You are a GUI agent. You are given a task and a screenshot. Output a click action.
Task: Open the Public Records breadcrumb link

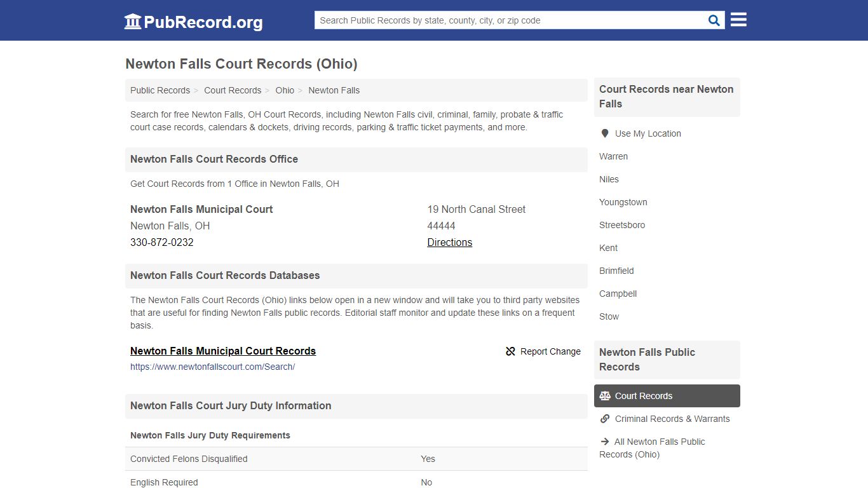[x=160, y=90]
